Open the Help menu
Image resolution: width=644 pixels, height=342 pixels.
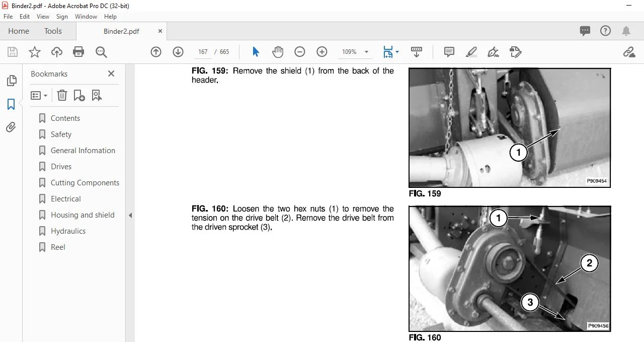pyautogui.click(x=110, y=17)
